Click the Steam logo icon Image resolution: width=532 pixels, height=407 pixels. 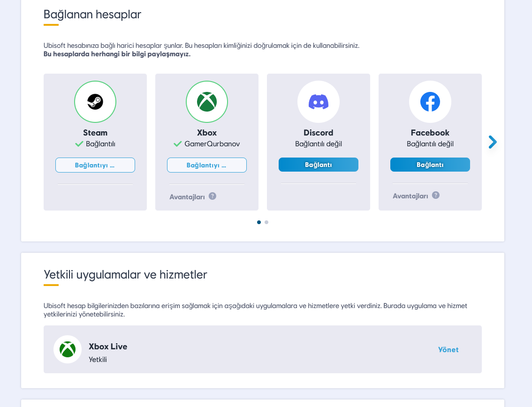coord(95,102)
